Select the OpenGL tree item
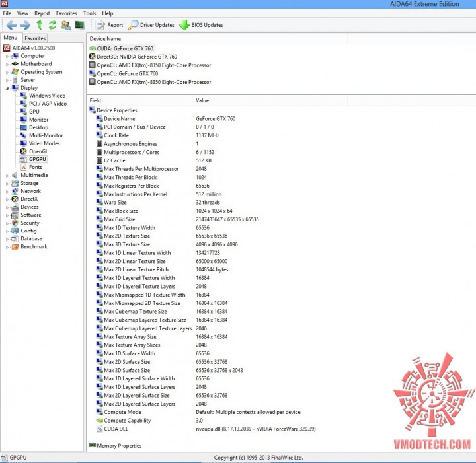Viewport: 476px width, 463px height. tap(38, 151)
